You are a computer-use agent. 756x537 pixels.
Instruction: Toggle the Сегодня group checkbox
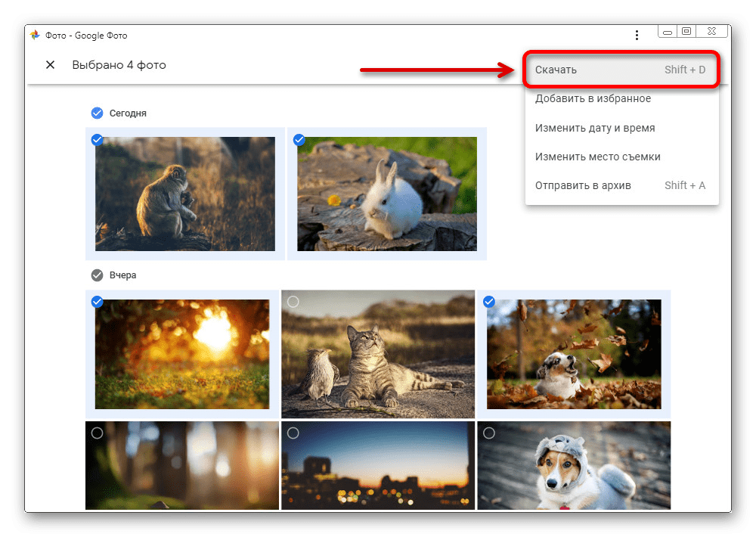click(x=97, y=113)
